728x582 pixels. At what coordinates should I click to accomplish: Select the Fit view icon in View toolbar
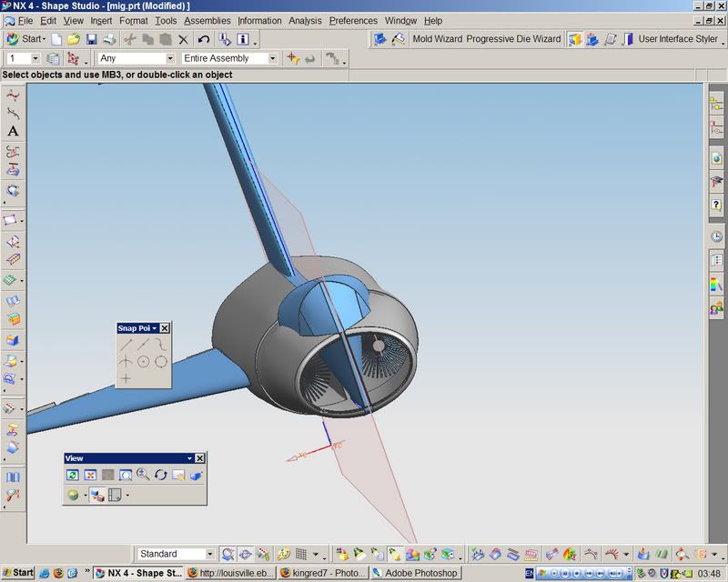(90, 475)
